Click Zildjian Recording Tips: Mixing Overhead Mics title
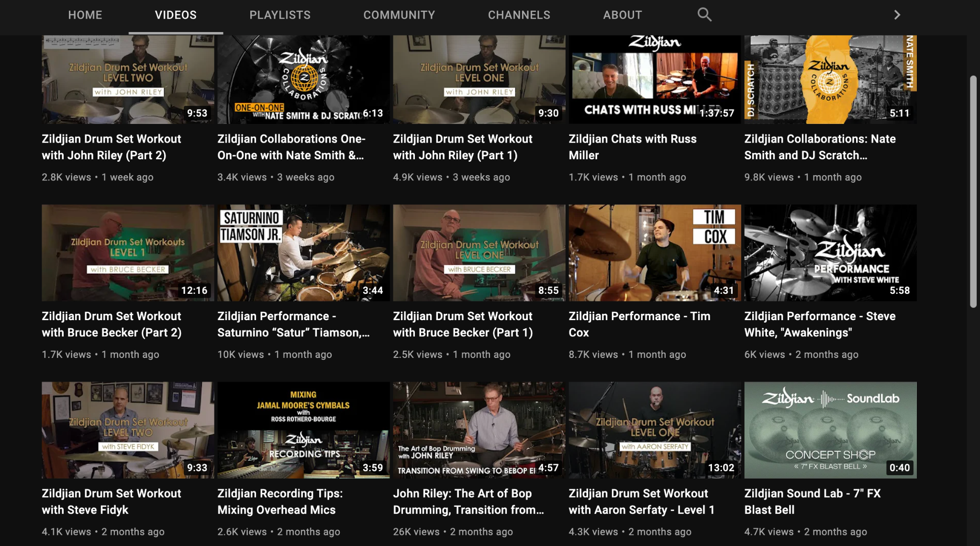 tap(279, 501)
